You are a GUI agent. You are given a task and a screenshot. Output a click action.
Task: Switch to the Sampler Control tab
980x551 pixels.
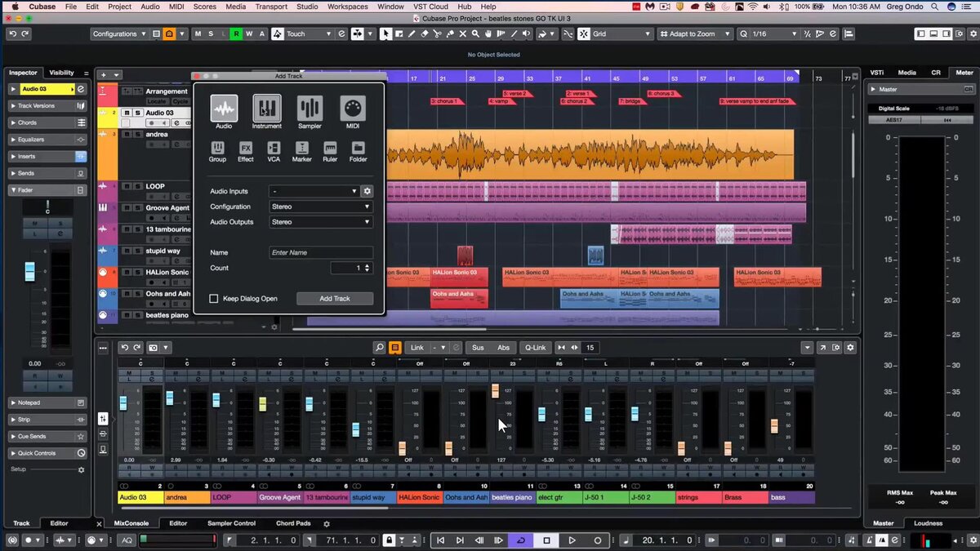232,523
